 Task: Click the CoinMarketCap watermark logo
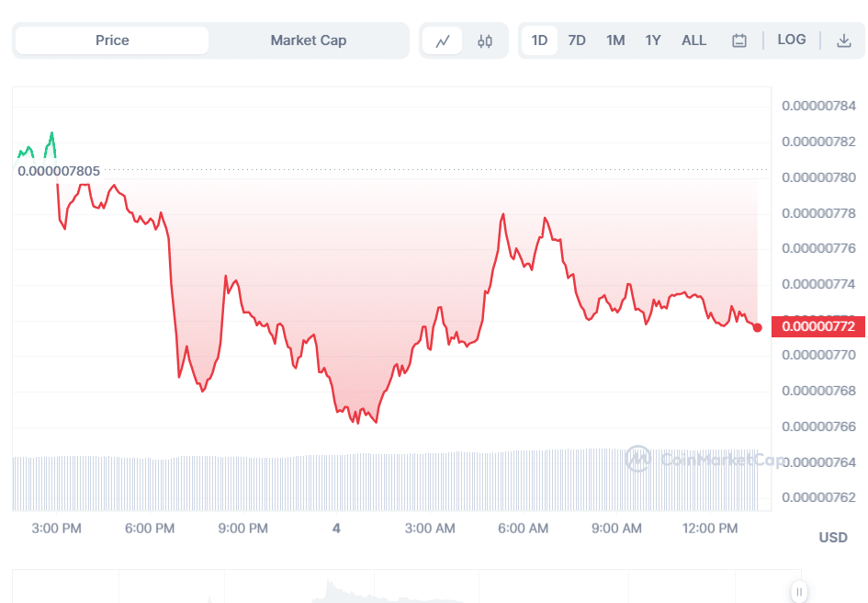(705, 459)
